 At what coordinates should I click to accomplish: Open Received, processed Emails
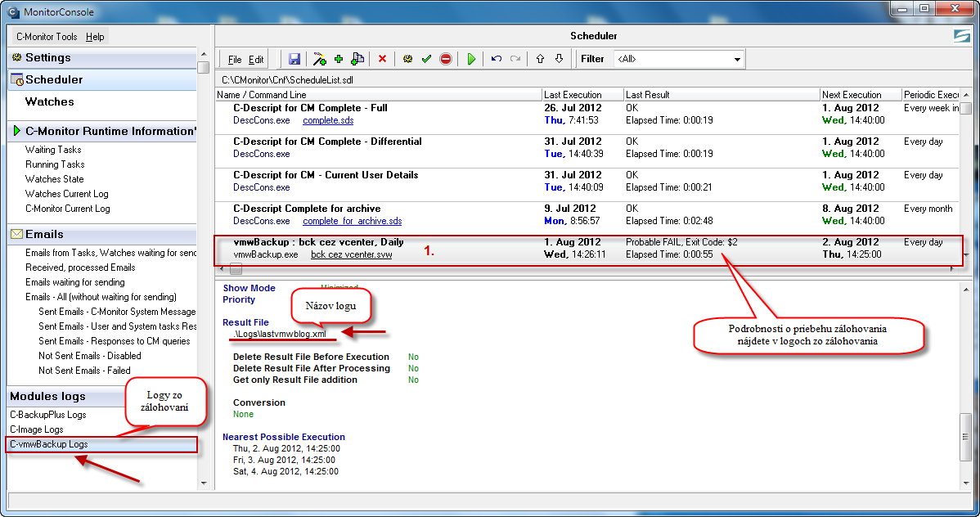coord(80,267)
